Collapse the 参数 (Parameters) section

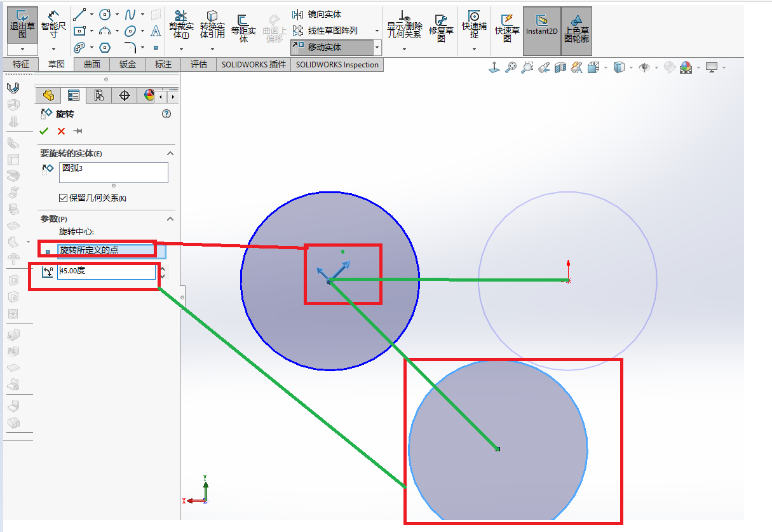coord(170,219)
